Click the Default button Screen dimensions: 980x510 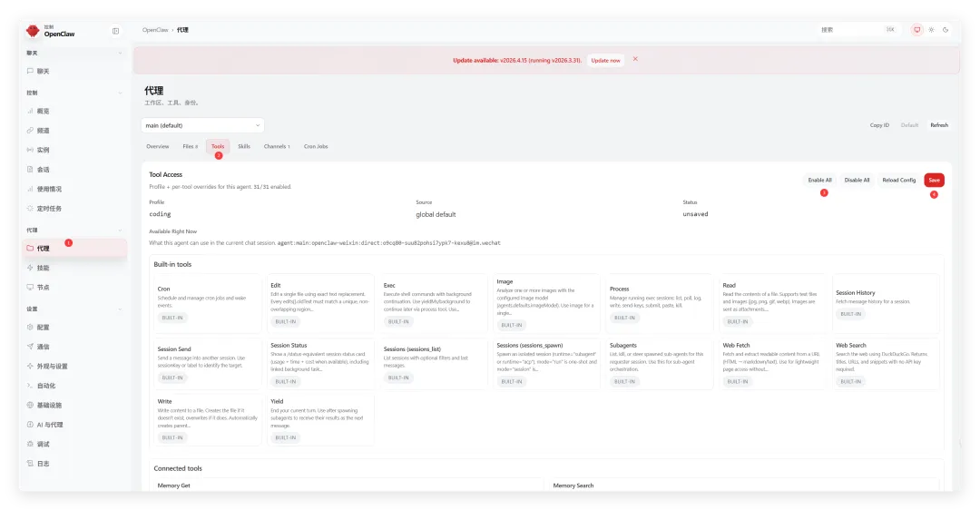(909, 125)
